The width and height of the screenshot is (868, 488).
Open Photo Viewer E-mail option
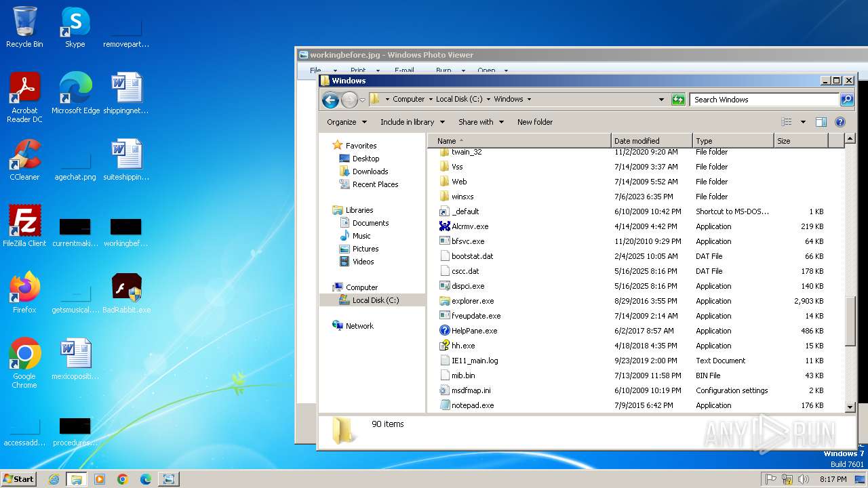pyautogui.click(x=404, y=70)
